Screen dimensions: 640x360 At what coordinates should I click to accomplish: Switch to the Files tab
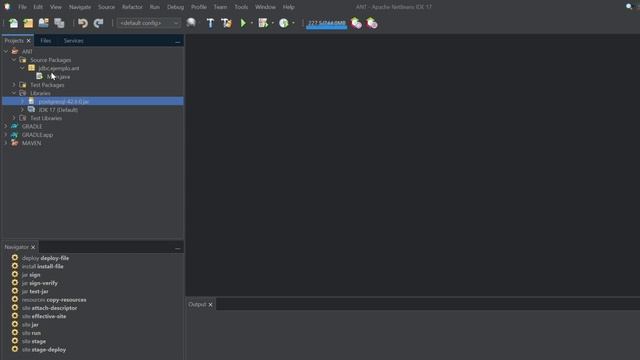[x=46, y=41]
